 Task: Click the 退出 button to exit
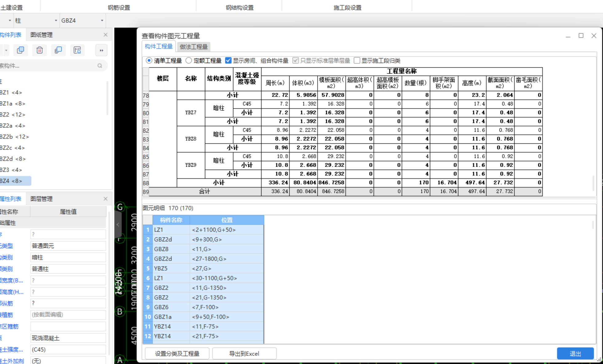click(575, 353)
